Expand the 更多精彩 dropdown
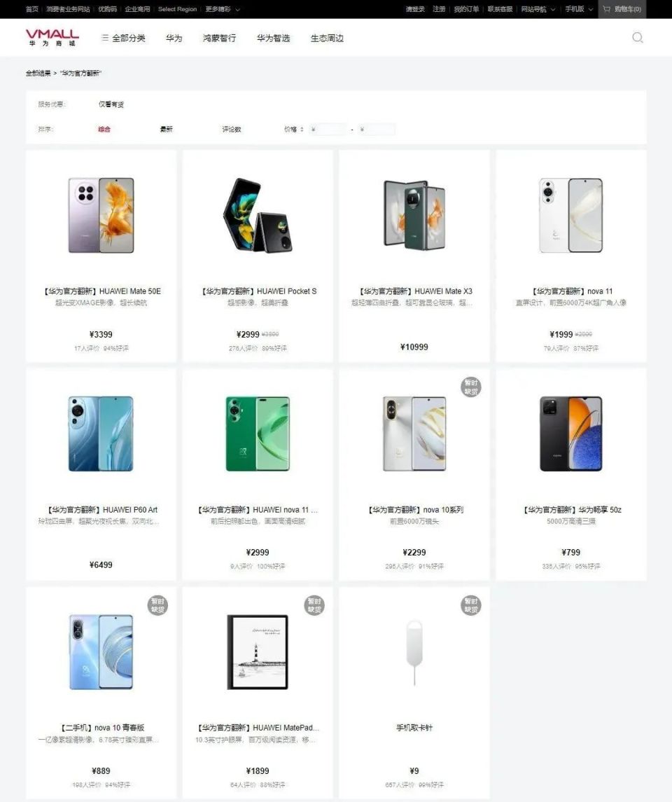This screenshot has height=802, width=672. coord(223,9)
